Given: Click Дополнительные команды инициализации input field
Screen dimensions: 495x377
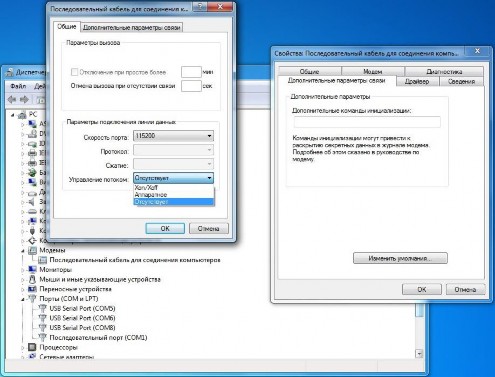Looking at the screenshot, I should [x=367, y=122].
